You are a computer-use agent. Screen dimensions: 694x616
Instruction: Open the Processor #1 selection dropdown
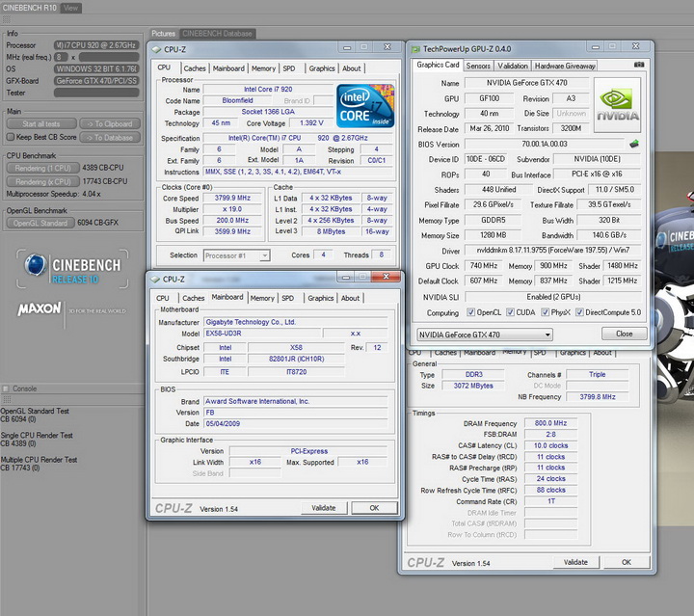[237, 255]
